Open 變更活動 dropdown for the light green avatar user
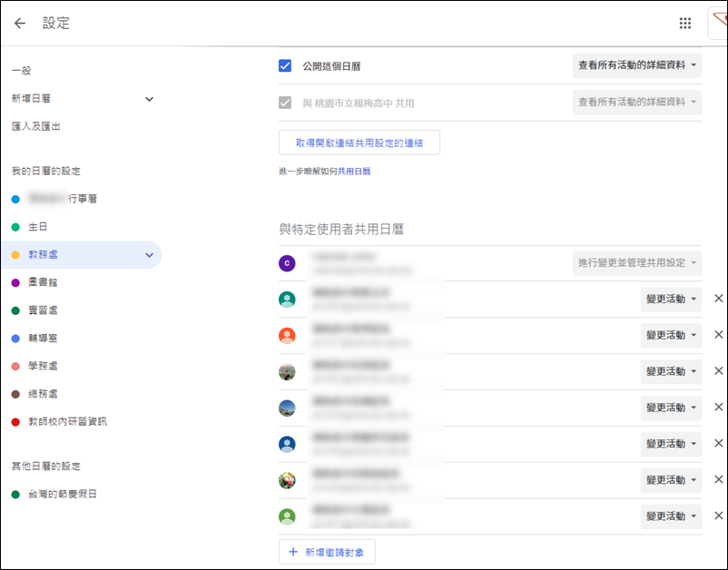The height and width of the screenshot is (570, 728). [671, 516]
